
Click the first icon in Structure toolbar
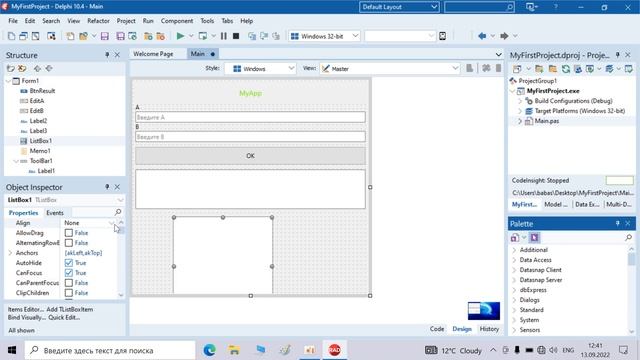[11, 69]
